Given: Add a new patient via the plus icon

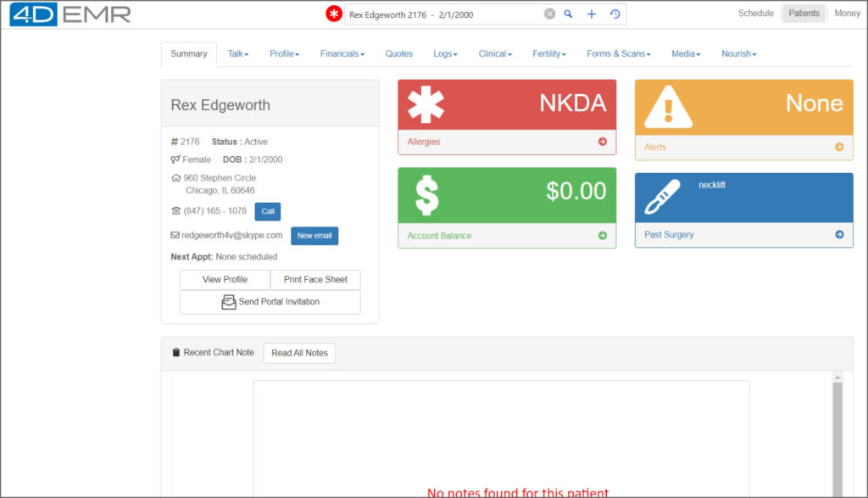Looking at the screenshot, I should point(591,14).
